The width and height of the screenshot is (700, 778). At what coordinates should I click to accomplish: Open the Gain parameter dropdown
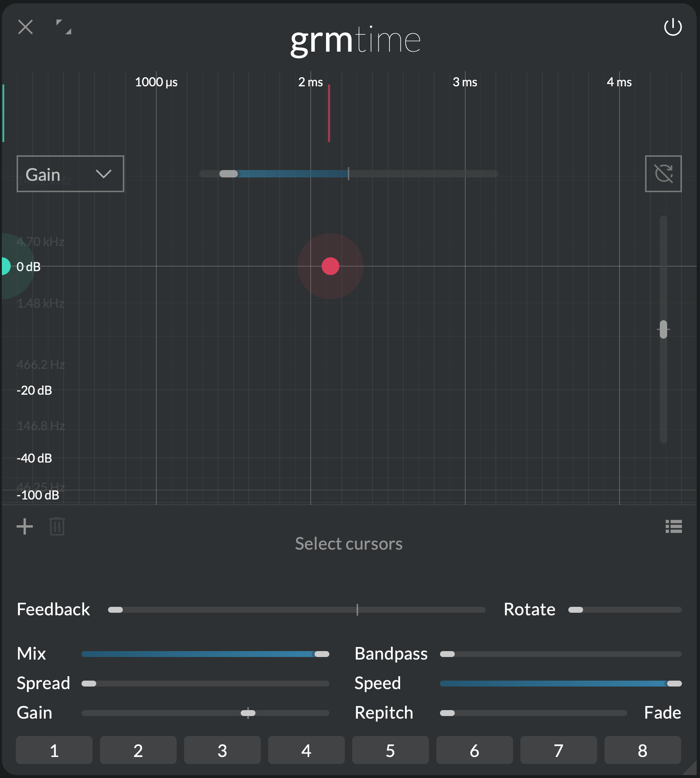click(70, 174)
